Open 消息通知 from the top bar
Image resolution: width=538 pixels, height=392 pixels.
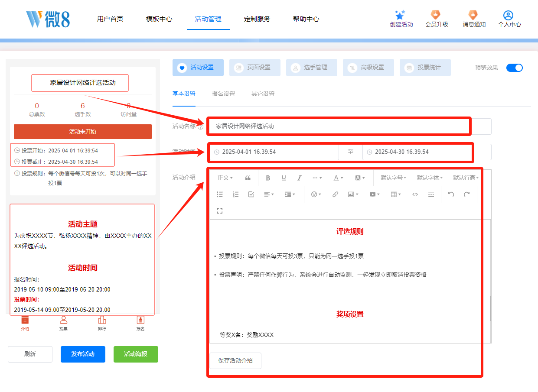click(474, 19)
